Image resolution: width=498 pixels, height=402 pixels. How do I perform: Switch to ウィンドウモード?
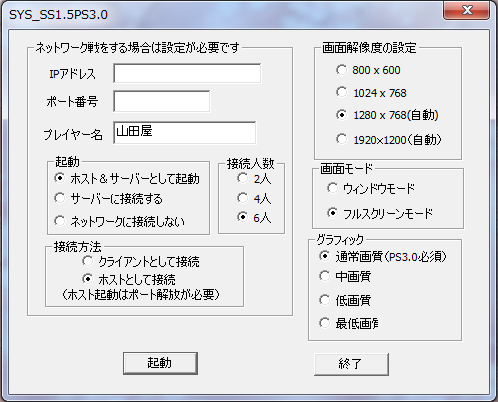[x=371, y=189]
